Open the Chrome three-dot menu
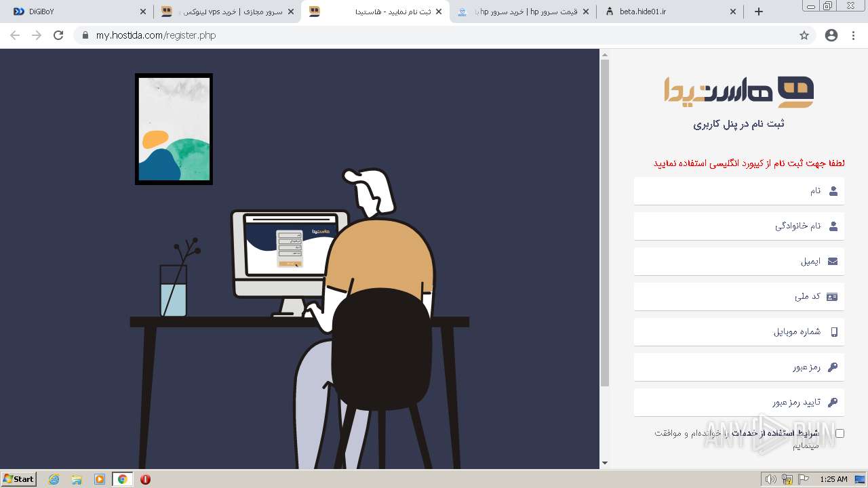 coord(854,35)
